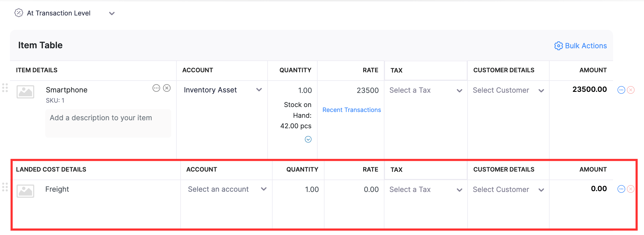Image resolution: width=644 pixels, height=235 pixels.
Task: Click the Smartphone item image placeholder
Action: [x=25, y=92]
